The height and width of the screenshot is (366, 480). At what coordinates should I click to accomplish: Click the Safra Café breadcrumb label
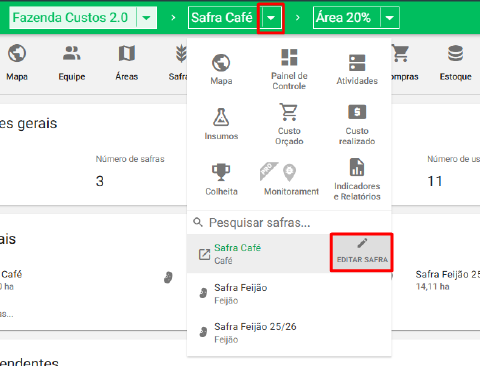[x=222, y=17]
